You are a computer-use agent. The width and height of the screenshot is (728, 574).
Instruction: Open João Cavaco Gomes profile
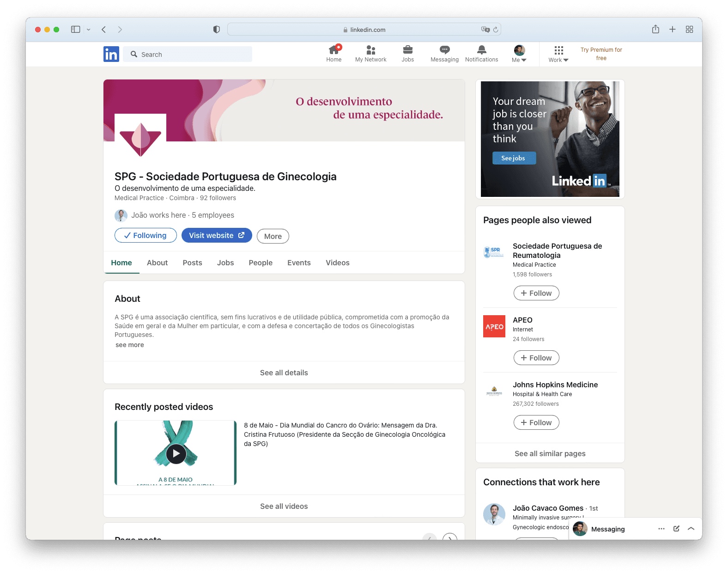548,508
